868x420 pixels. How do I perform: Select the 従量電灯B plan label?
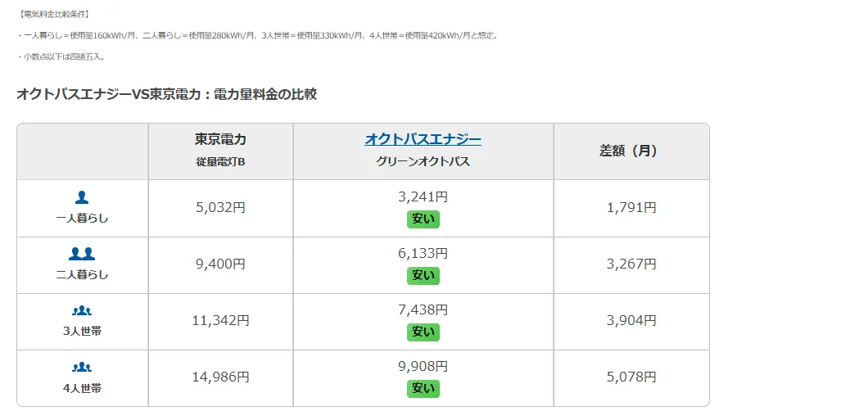tap(220, 161)
